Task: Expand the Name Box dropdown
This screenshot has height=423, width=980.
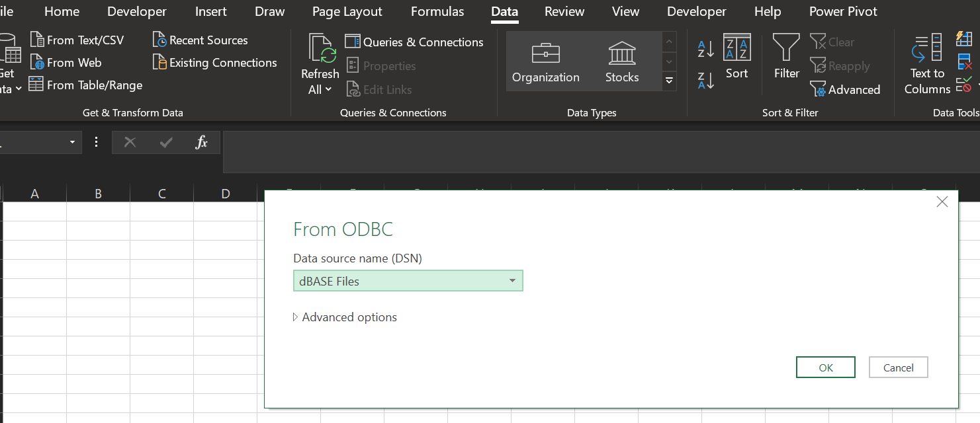Action: pyautogui.click(x=72, y=143)
